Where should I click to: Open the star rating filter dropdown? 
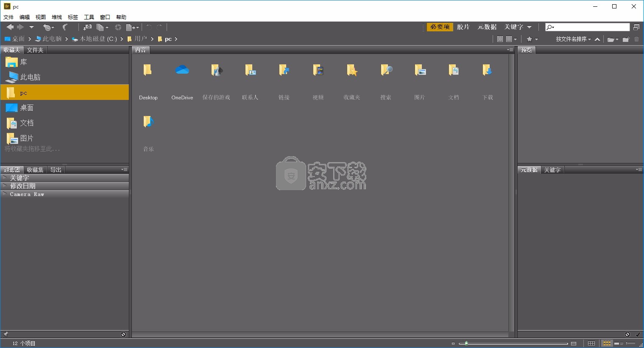point(532,39)
